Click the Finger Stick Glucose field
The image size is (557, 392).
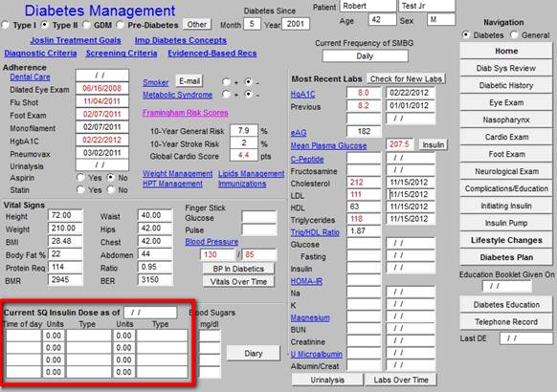coord(258,217)
